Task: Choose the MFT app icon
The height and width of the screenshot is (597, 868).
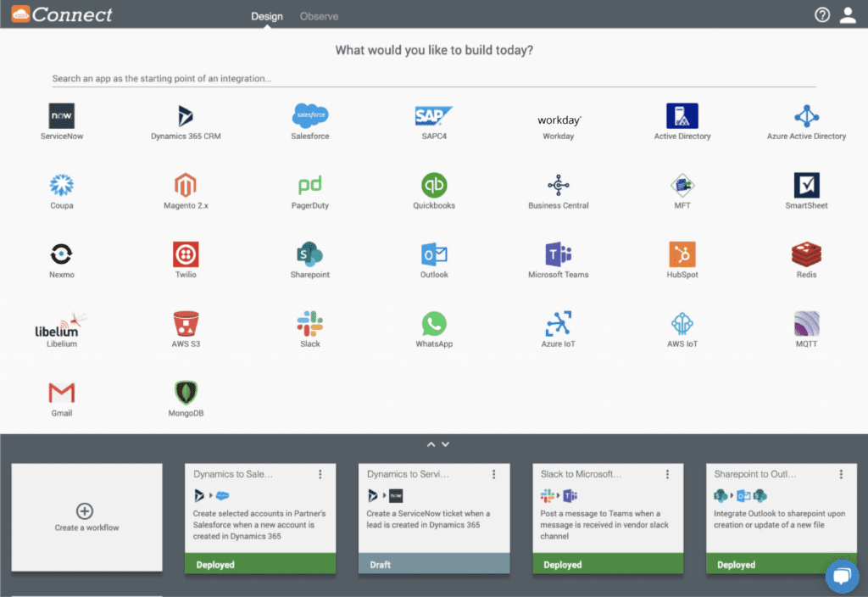Action: pyautogui.click(x=682, y=185)
